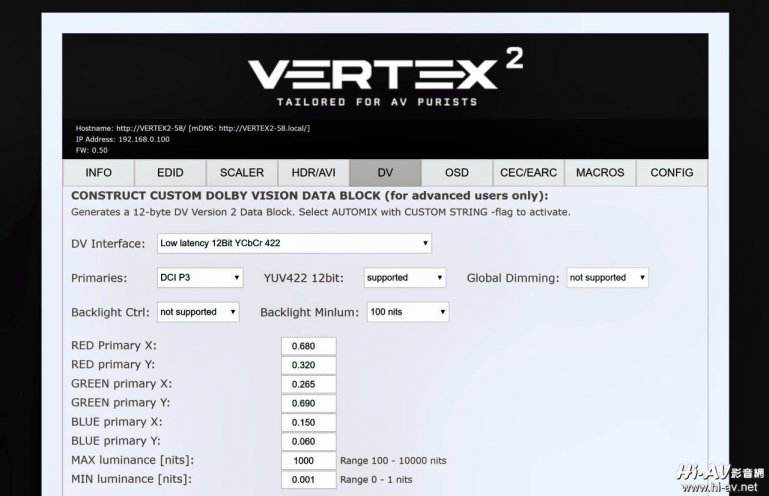The width and height of the screenshot is (769, 496).
Task: Open the INFO tab
Action: [x=99, y=173]
